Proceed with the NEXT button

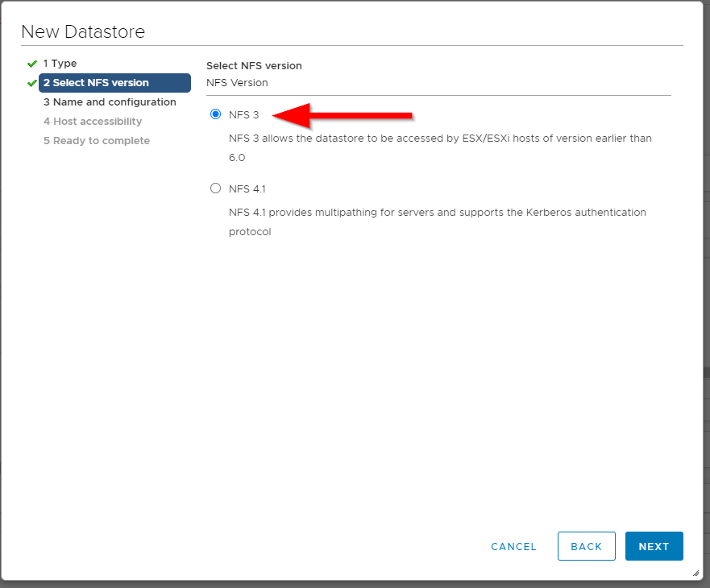[654, 546]
